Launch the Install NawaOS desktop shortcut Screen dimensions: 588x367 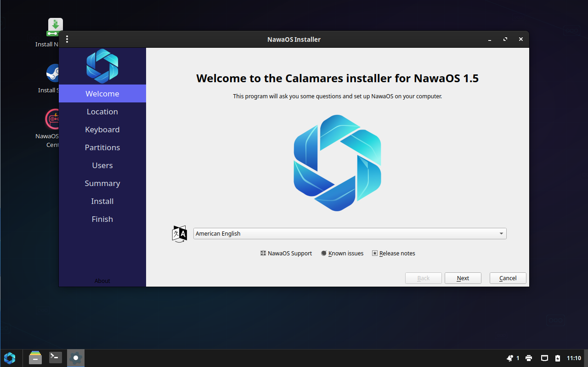coord(55,26)
